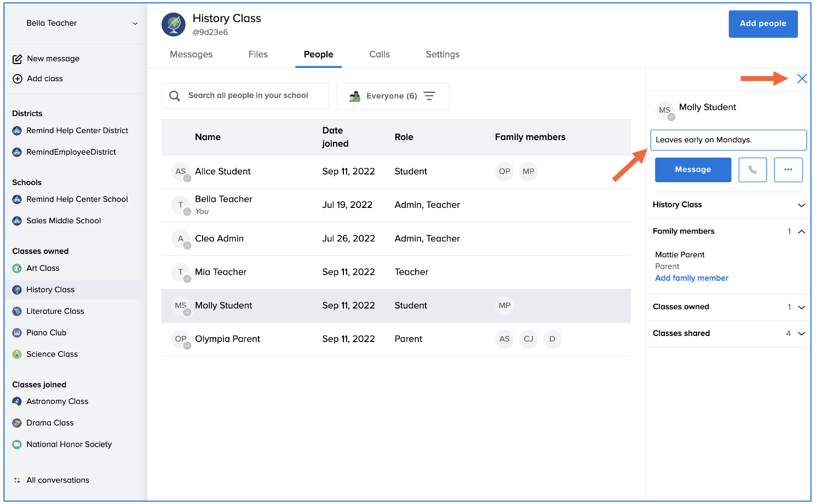Click the filter icon beside Everyone (6)
Image resolution: width=816 pixels, height=504 pixels.
click(429, 96)
